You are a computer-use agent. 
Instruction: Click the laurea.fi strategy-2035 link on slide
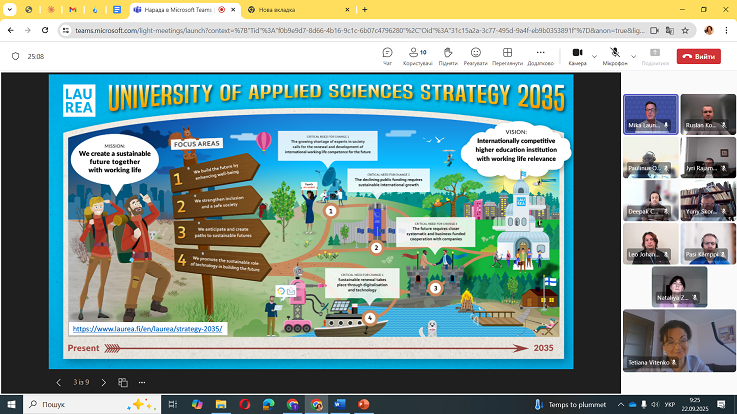148,327
